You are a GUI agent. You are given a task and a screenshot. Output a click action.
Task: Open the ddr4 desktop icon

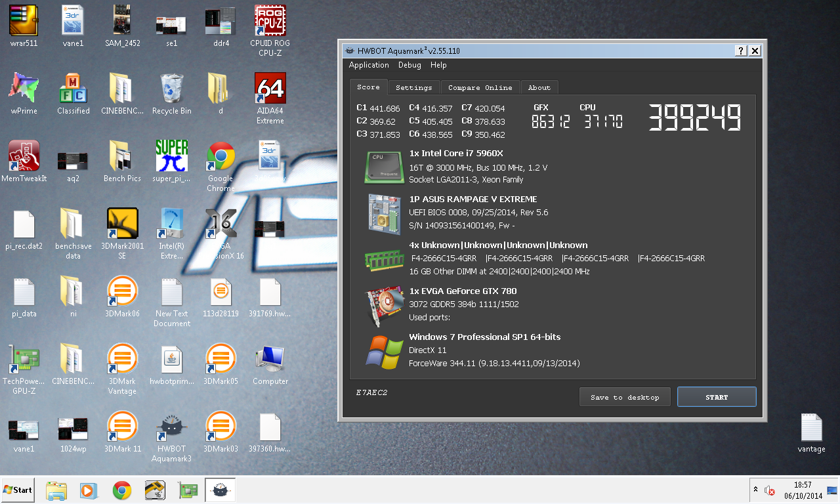(x=220, y=21)
